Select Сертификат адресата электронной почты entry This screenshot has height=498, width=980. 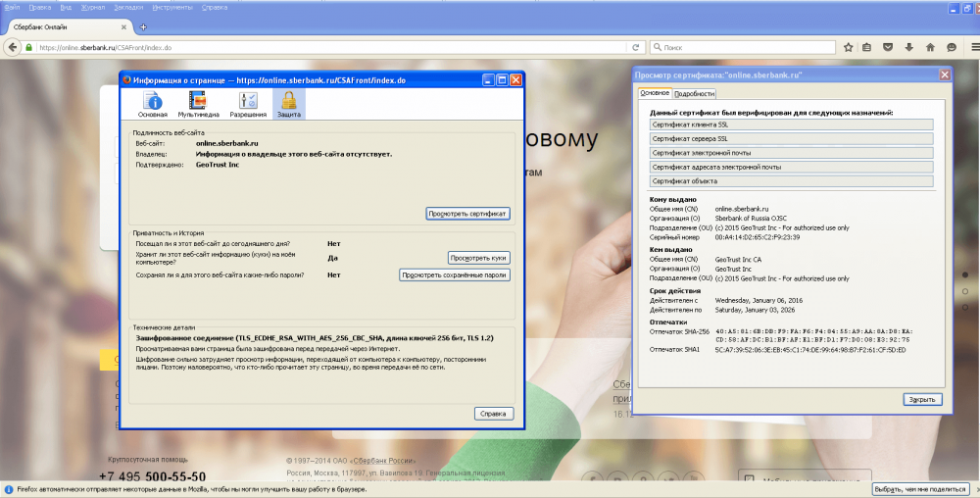click(x=791, y=168)
